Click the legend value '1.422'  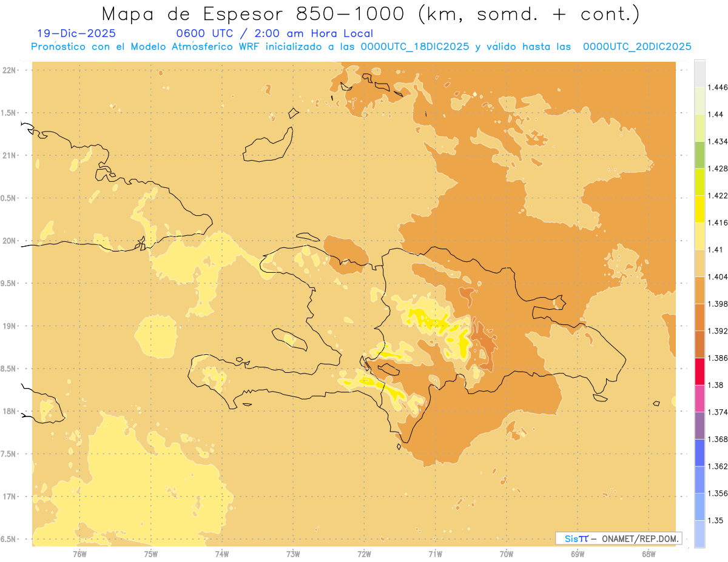point(718,196)
